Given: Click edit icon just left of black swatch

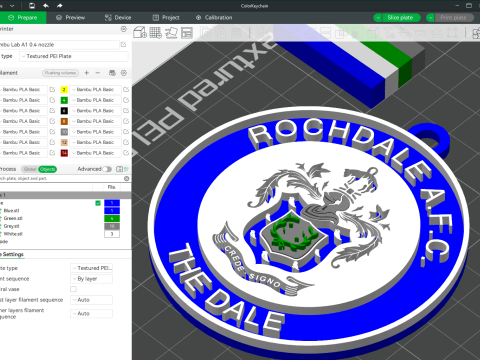Looking at the screenshot, I should pyautogui.click(x=52, y=110).
